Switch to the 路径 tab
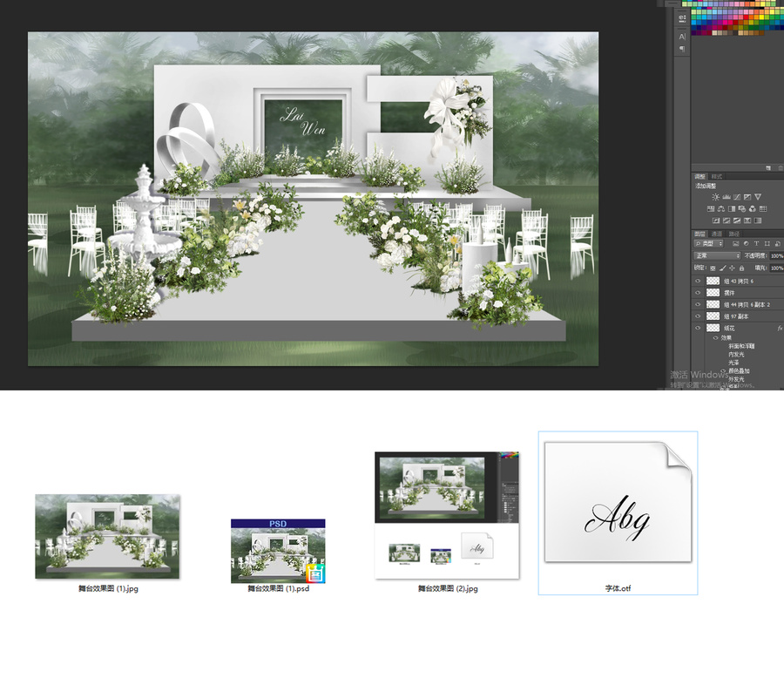 734,234
